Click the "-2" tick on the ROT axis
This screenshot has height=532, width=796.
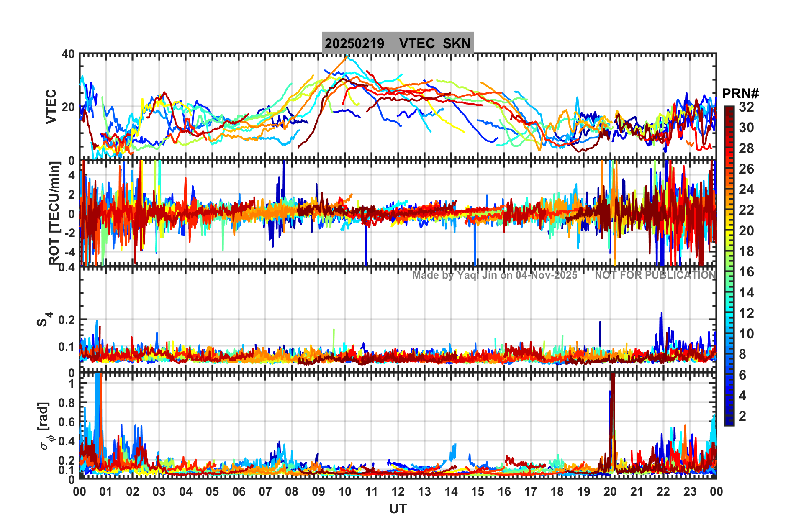(69, 233)
